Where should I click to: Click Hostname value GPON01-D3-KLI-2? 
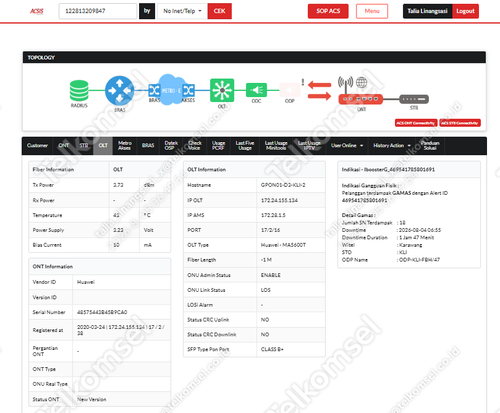pos(283,185)
